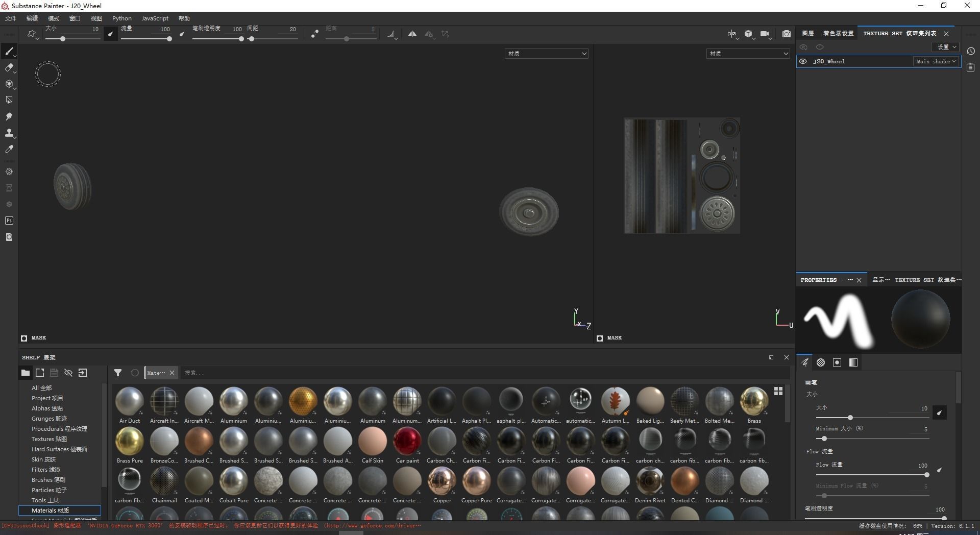The image size is (980, 535).
Task: Take a render screenshot with camera icon
Action: coord(787,34)
